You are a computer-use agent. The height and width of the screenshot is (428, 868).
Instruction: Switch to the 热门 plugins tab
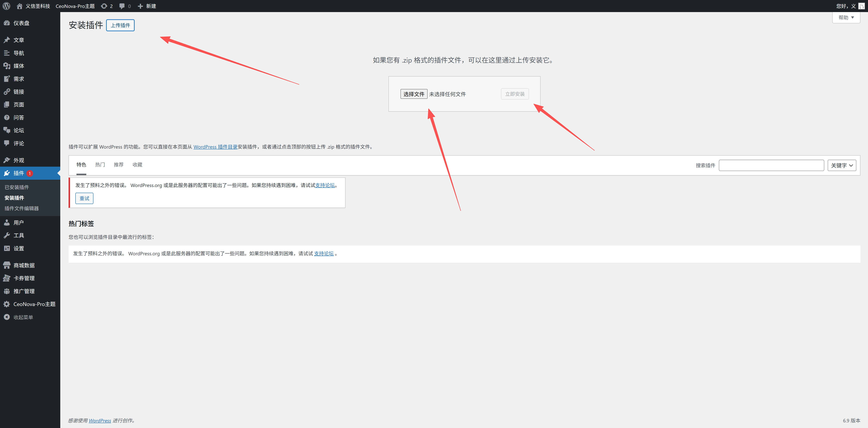point(100,165)
